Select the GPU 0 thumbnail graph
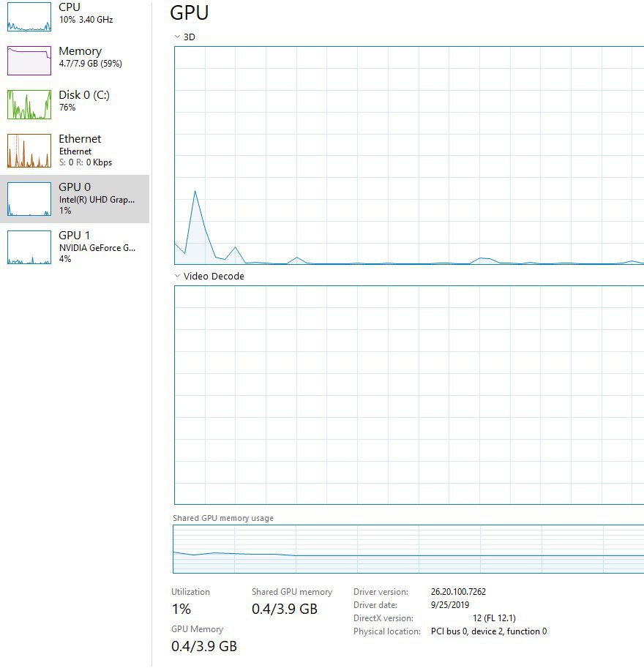 29,199
